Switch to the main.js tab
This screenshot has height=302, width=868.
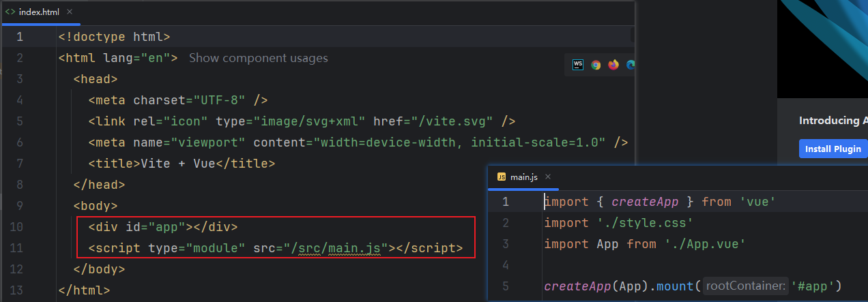(x=523, y=177)
